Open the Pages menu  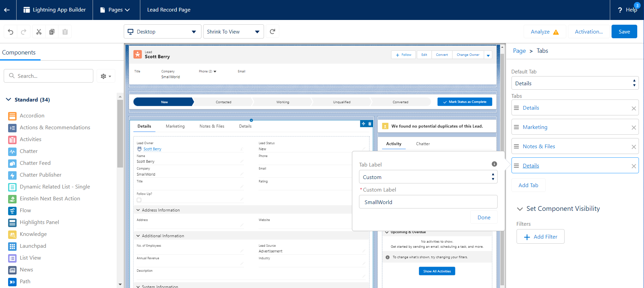point(116,10)
